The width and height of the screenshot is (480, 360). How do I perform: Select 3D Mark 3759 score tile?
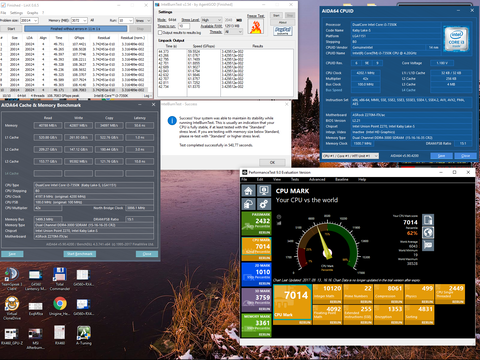(256, 300)
